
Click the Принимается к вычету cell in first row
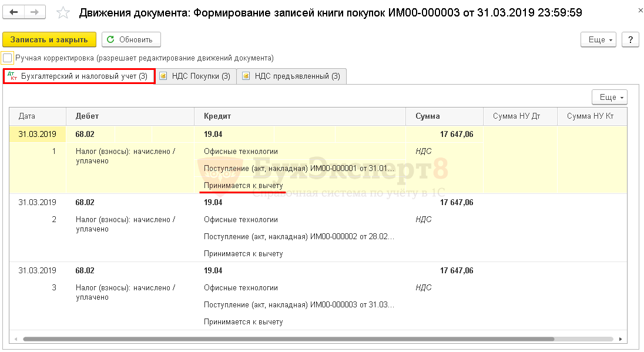[x=243, y=186]
